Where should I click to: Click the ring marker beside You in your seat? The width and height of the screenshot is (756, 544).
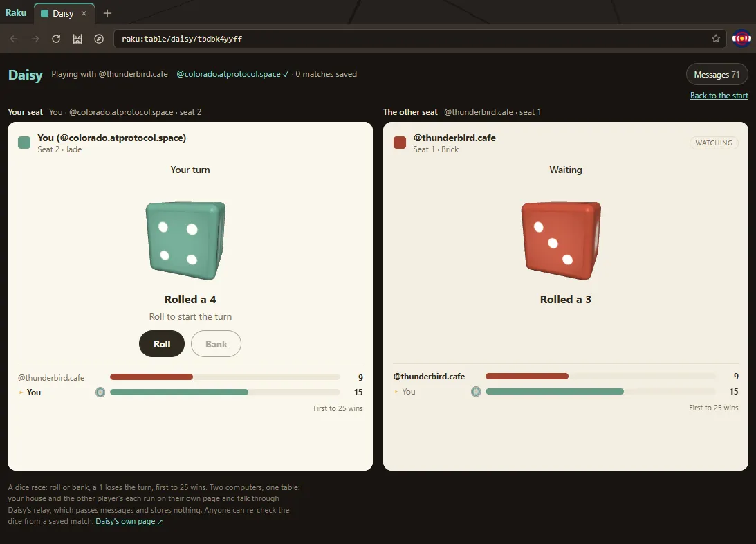click(x=100, y=392)
